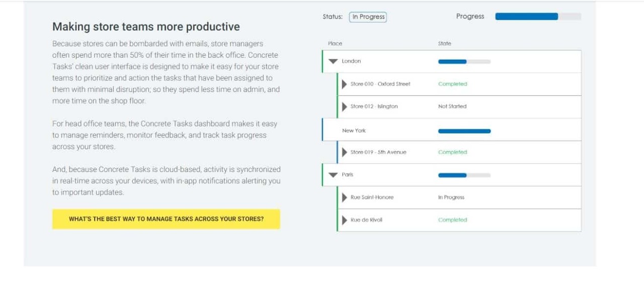
Task: Click Not Started state for Islington store
Action: [452, 107]
